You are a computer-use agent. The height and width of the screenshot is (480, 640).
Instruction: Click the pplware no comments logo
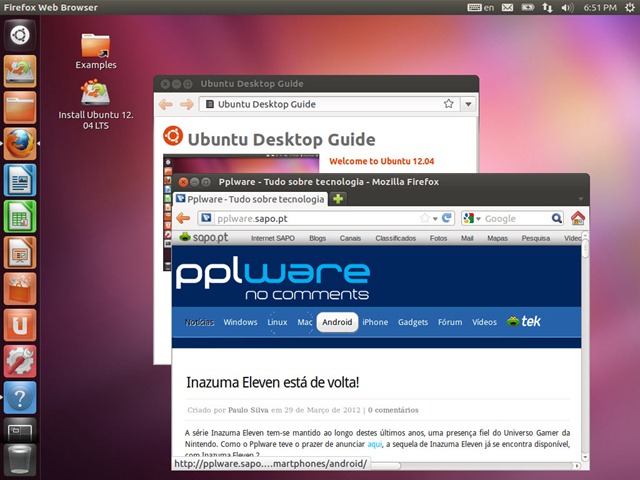(x=273, y=280)
